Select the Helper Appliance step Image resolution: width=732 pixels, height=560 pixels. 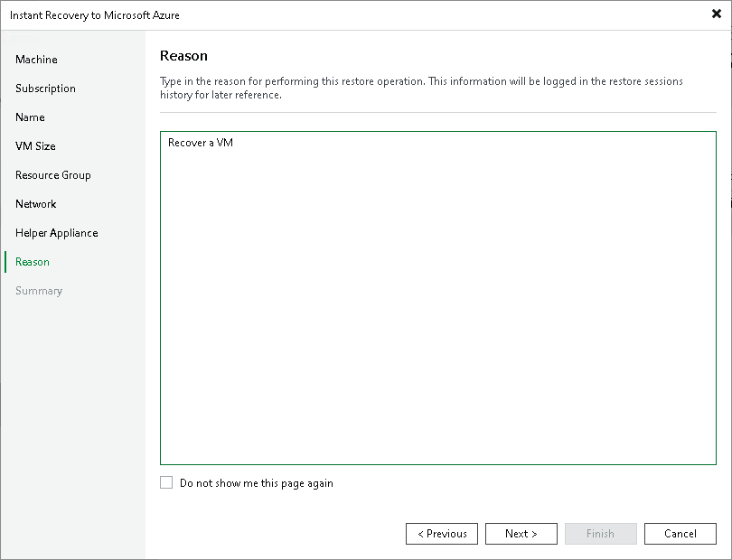point(56,233)
